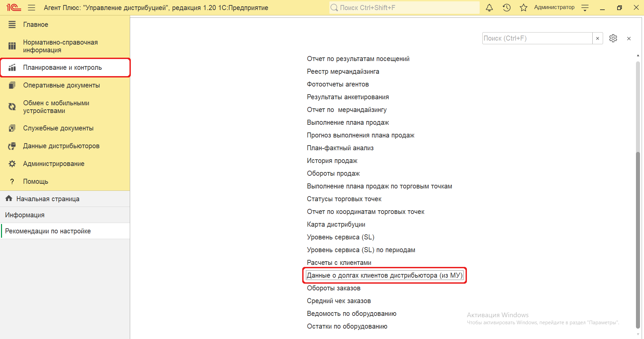Open Данные о долгах клиентов дистрибьютора (из МУ)
Image resolution: width=644 pixels, height=339 pixels.
[x=385, y=275]
